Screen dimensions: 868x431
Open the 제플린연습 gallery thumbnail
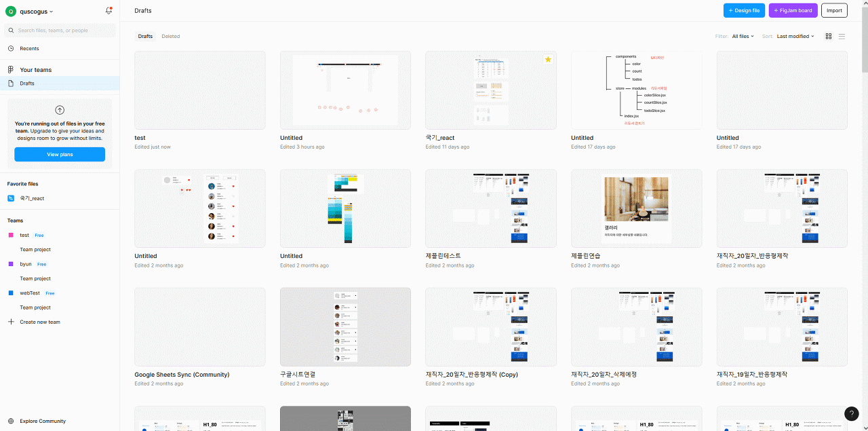click(x=636, y=208)
